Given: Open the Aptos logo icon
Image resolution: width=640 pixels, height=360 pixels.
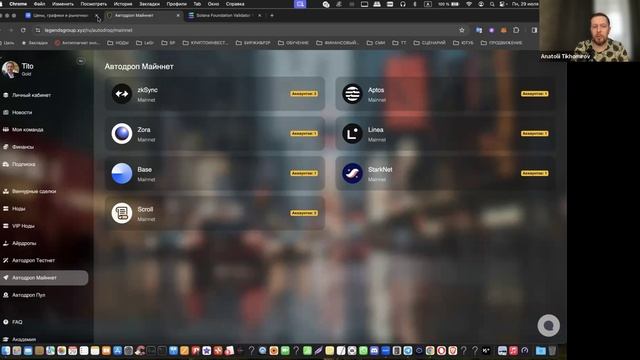Looking at the screenshot, I should (x=352, y=93).
